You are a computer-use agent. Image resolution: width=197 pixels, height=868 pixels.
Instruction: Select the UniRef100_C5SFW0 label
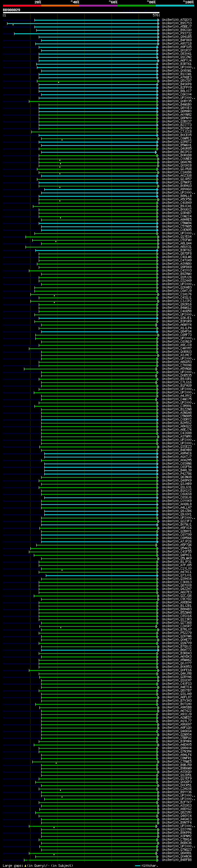176,240
